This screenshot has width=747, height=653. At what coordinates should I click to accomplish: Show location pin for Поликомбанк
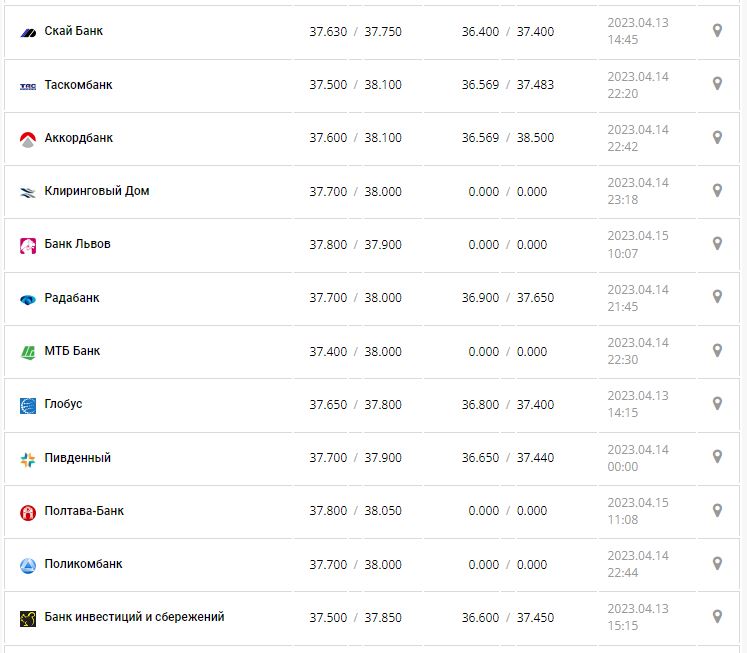717,563
